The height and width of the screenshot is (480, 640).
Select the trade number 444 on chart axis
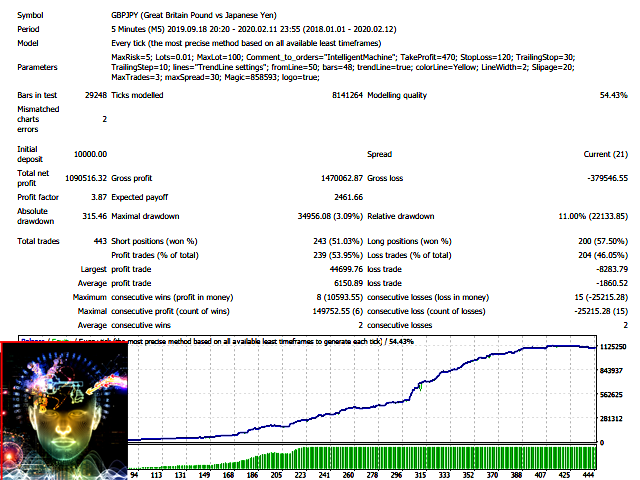point(588,475)
